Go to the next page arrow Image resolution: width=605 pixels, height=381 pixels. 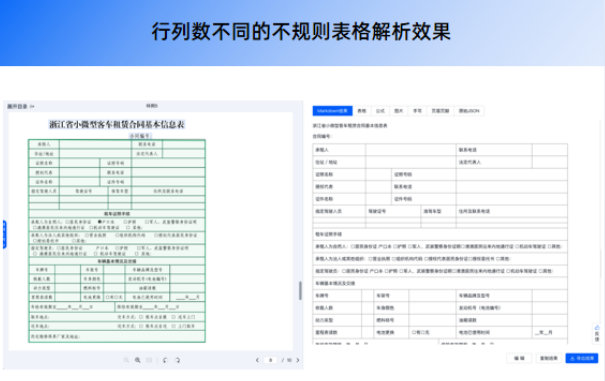coord(297,360)
